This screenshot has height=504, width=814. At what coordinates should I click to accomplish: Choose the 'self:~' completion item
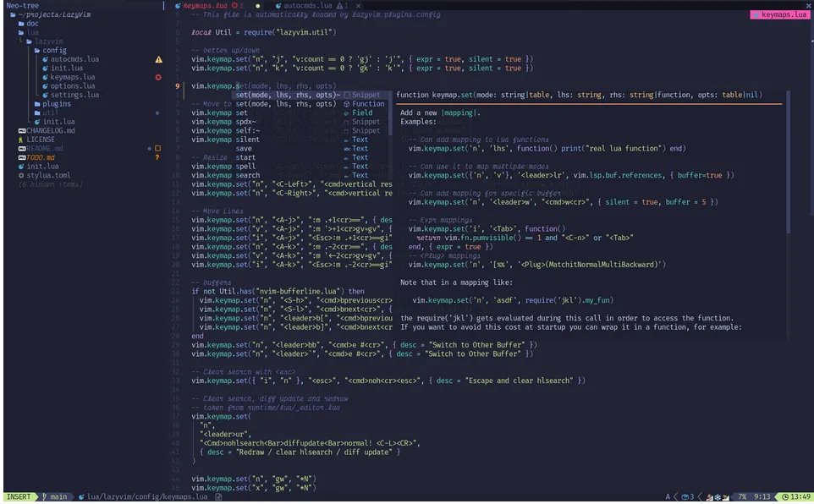[311, 131]
